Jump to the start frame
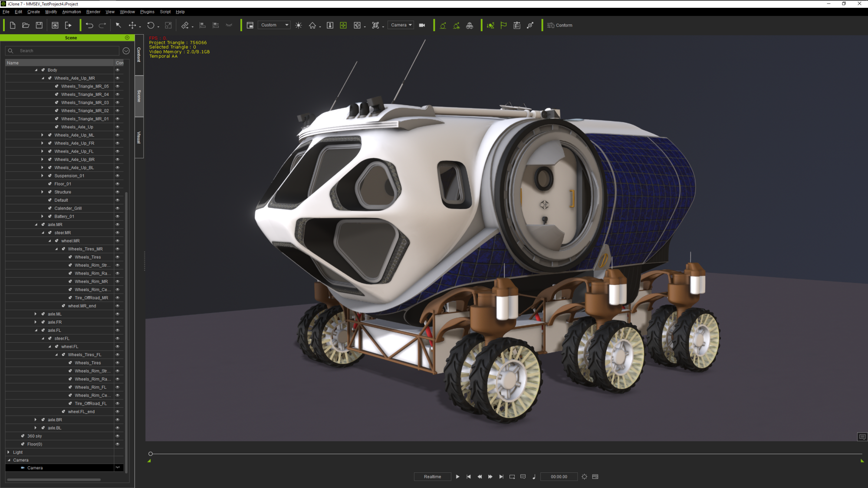 pyautogui.click(x=469, y=477)
